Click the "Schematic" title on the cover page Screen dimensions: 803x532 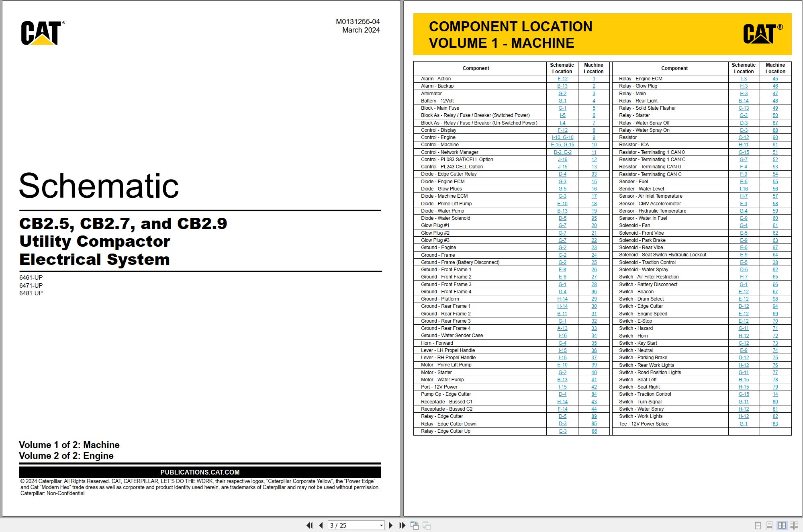[99, 186]
